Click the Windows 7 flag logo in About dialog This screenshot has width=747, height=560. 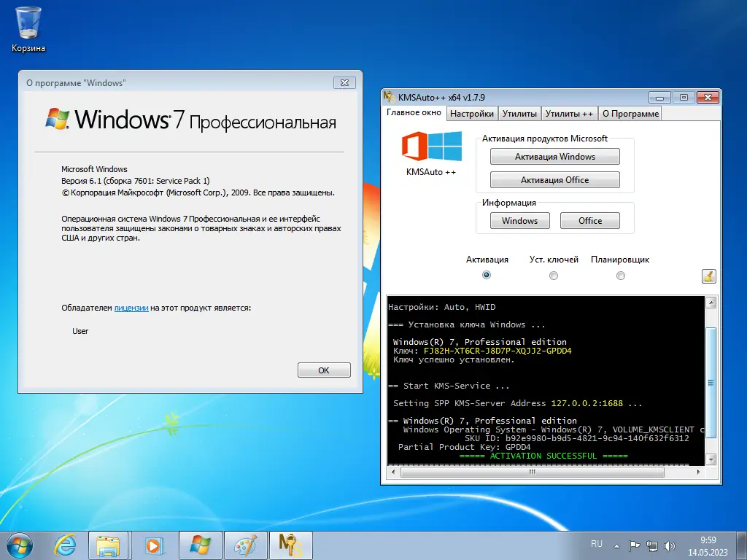click(x=57, y=119)
